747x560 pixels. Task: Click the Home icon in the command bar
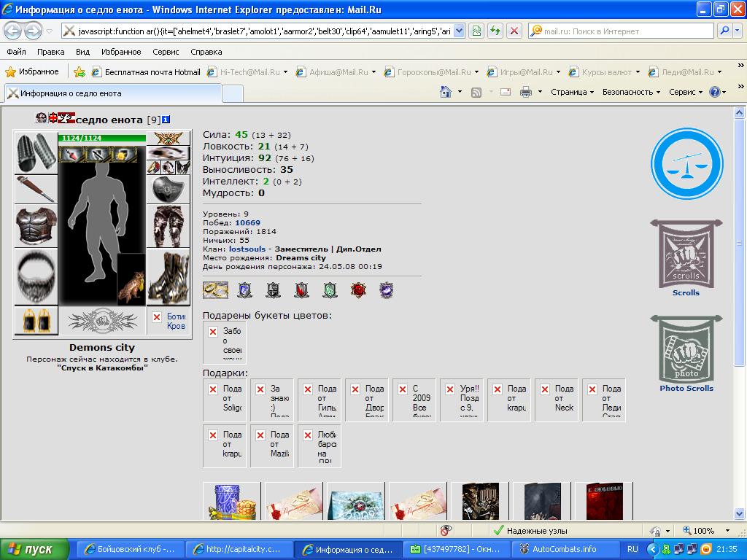pos(446,92)
